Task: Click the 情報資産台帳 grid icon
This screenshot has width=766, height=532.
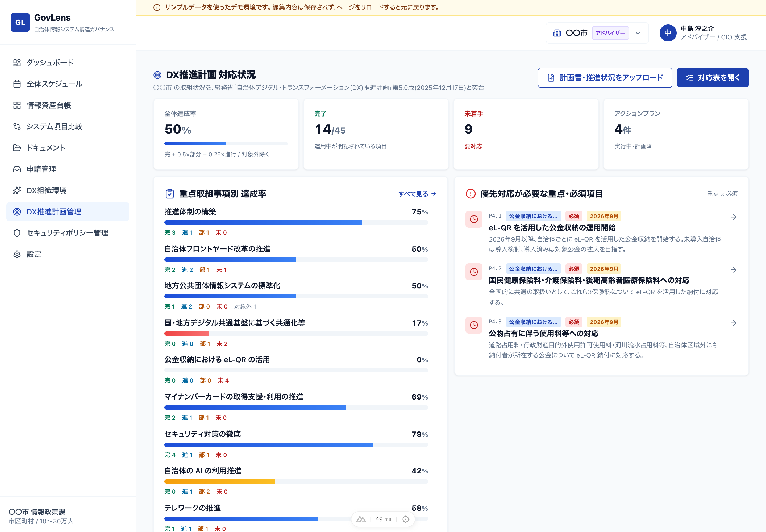Action: pos(17,105)
